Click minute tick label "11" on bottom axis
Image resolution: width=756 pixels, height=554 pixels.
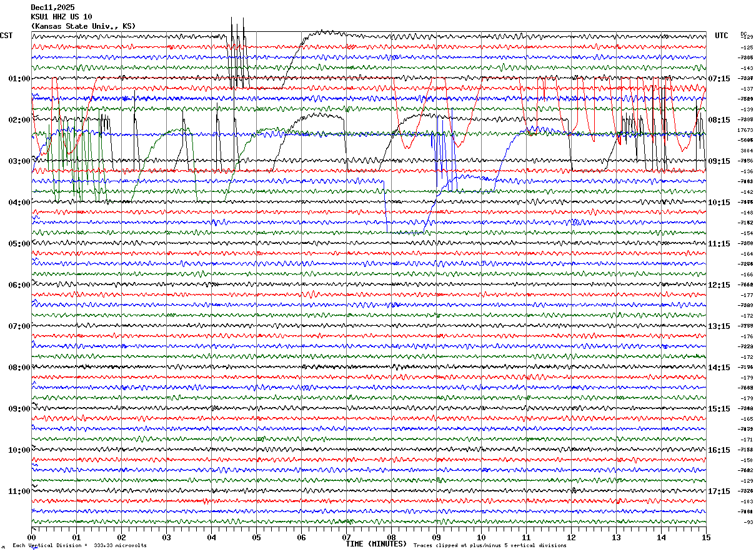(526, 537)
